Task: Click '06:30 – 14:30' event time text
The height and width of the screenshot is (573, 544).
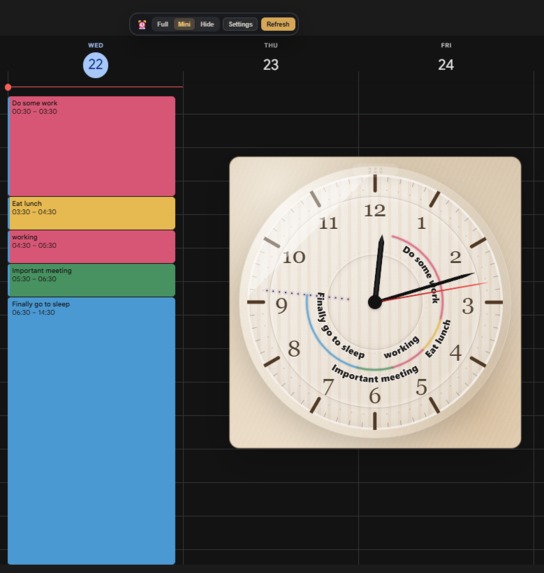Action: pos(34,313)
